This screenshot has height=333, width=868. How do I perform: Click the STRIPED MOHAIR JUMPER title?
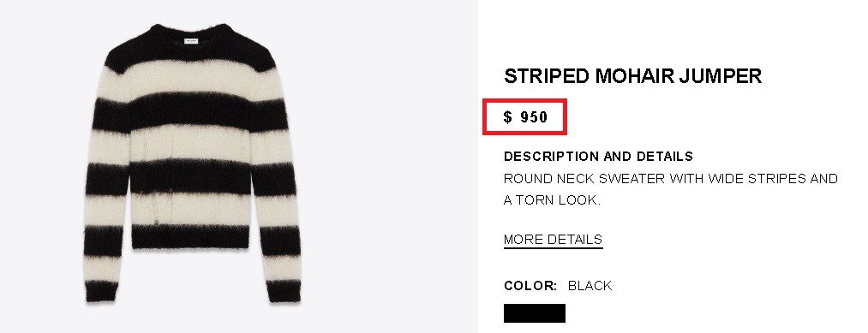click(632, 76)
